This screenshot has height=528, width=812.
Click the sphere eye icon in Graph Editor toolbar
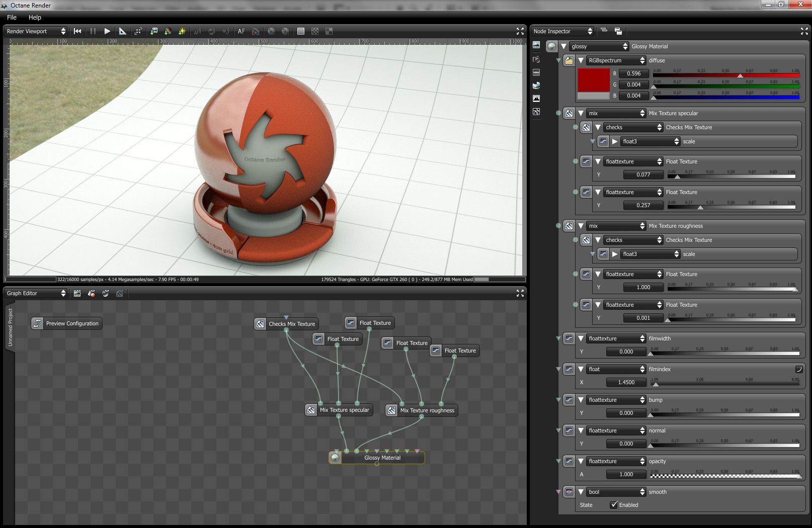click(106, 293)
